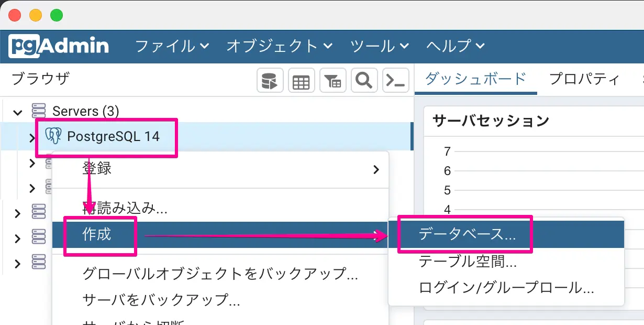Expand the PostgreSQL 14 server node

point(31,137)
